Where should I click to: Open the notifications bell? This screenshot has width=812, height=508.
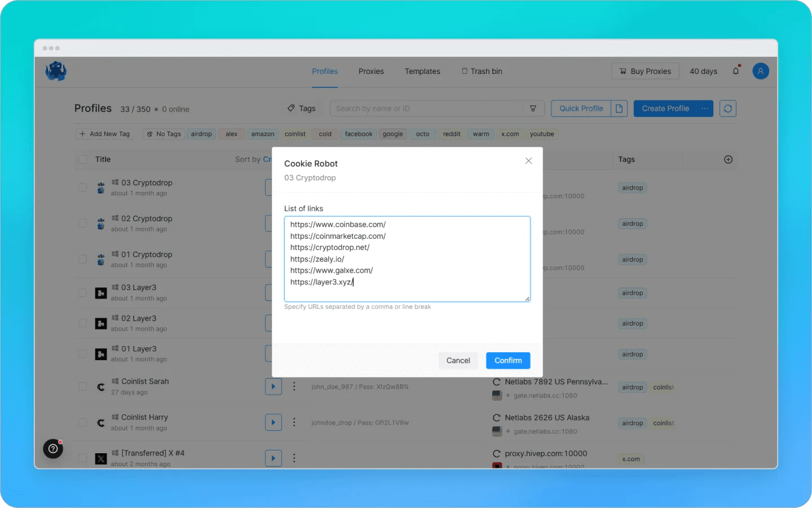(736, 71)
